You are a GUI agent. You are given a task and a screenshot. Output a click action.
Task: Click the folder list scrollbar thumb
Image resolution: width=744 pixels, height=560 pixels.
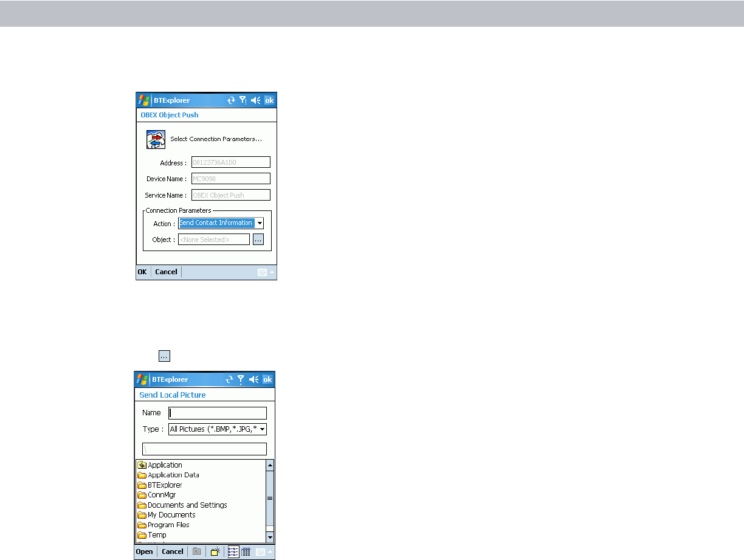click(x=270, y=498)
